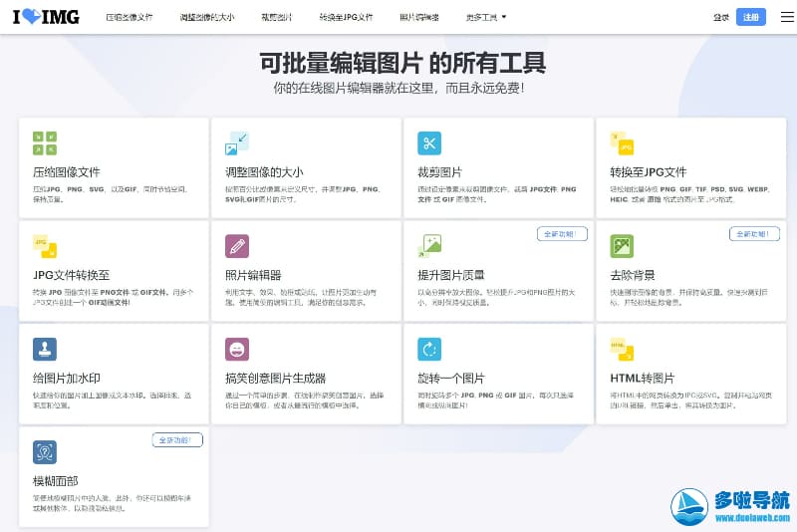Click the 照片编辑器 card description text
Screen dimensions: 797x532
[301, 297]
